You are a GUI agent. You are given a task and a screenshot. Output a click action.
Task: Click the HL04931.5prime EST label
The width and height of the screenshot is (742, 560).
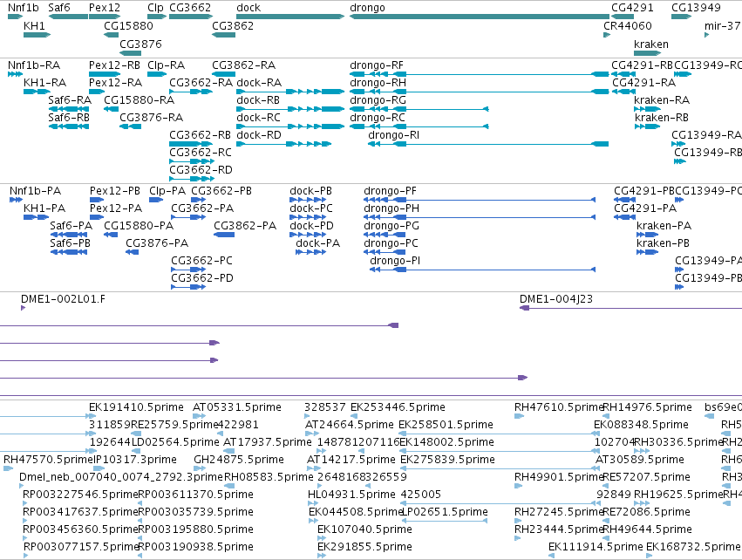point(351,495)
